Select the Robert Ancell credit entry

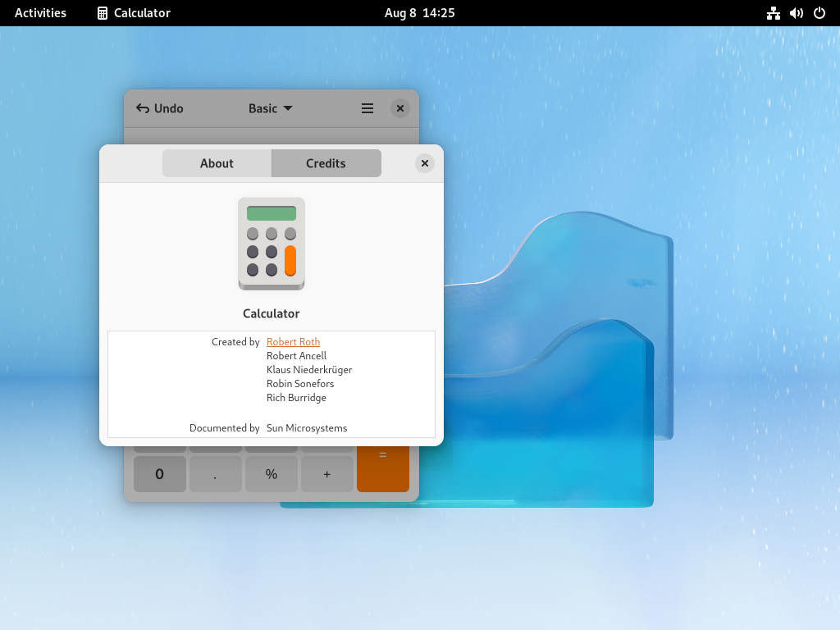[x=296, y=356]
